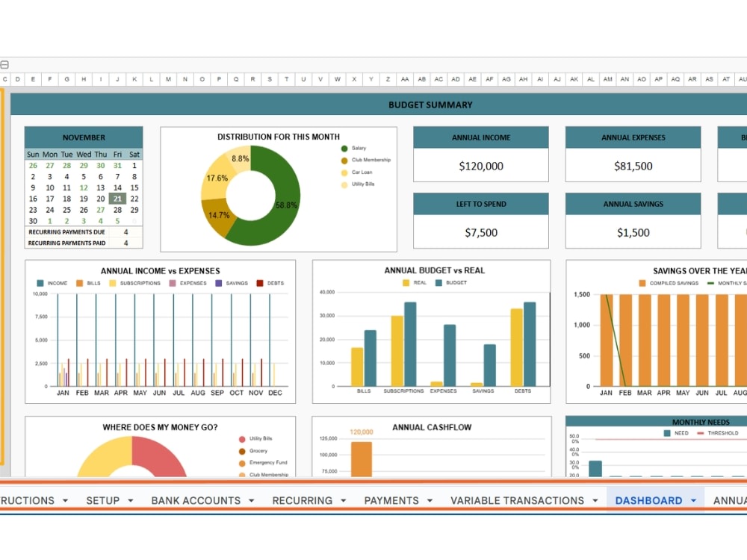Click the $7,500 left to spend value

[x=480, y=232]
